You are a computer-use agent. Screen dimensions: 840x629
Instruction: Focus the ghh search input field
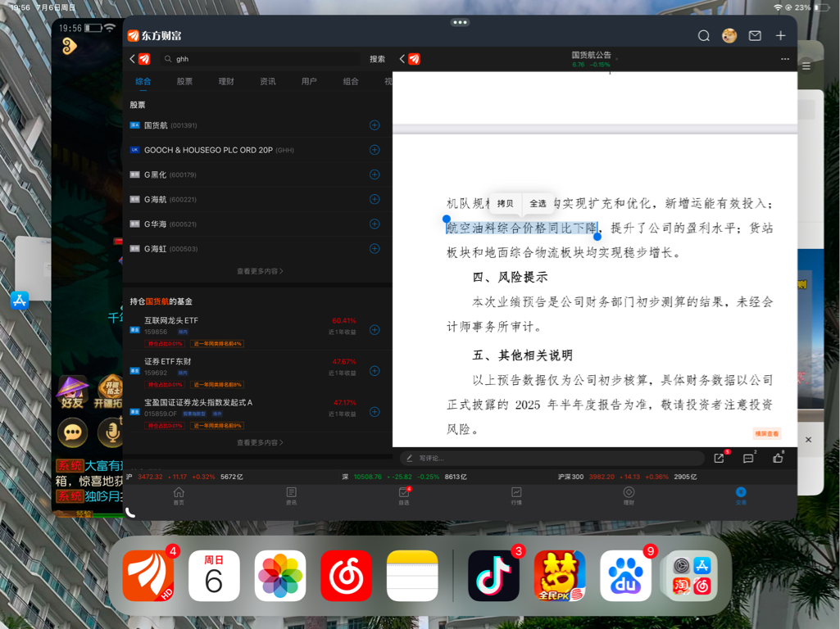260,59
